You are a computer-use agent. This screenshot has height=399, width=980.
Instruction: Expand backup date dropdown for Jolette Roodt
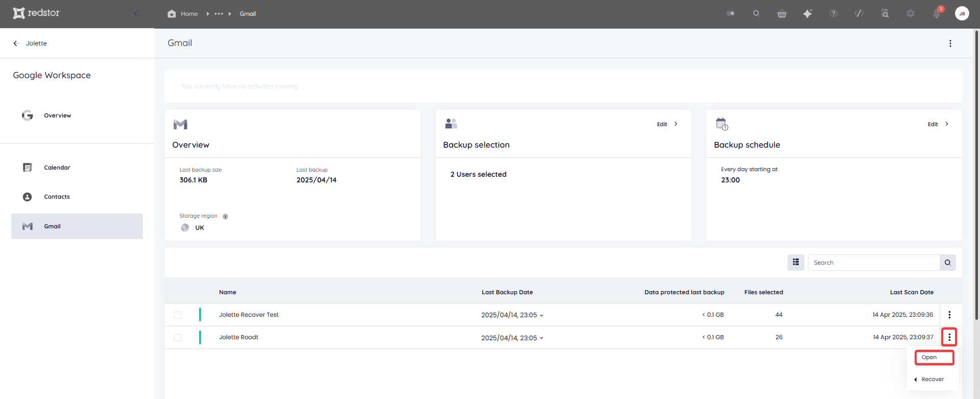coord(542,338)
